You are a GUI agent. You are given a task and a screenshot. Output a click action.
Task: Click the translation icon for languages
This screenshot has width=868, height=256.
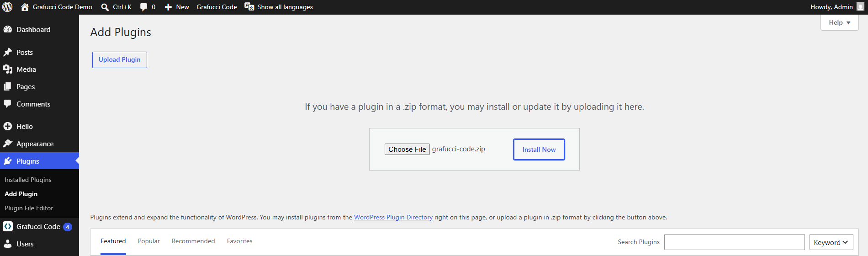pos(249,6)
